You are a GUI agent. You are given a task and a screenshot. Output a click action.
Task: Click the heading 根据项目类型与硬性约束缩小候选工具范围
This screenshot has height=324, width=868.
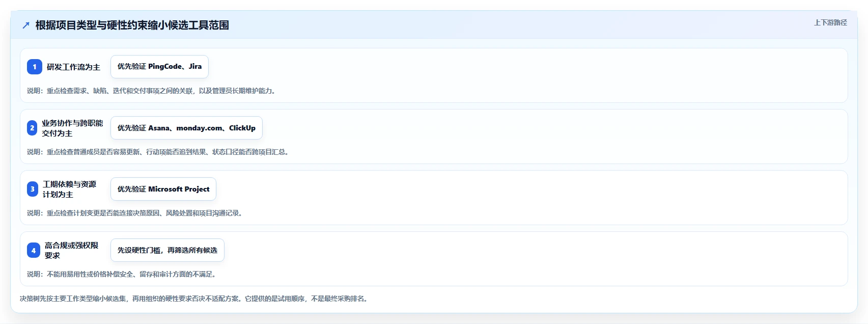132,25
